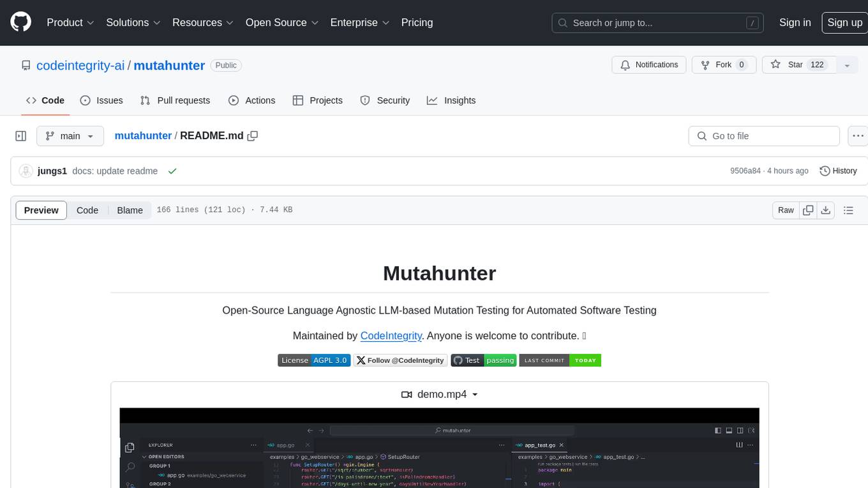Click the CodeIntegrity link in README

(391, 335)
